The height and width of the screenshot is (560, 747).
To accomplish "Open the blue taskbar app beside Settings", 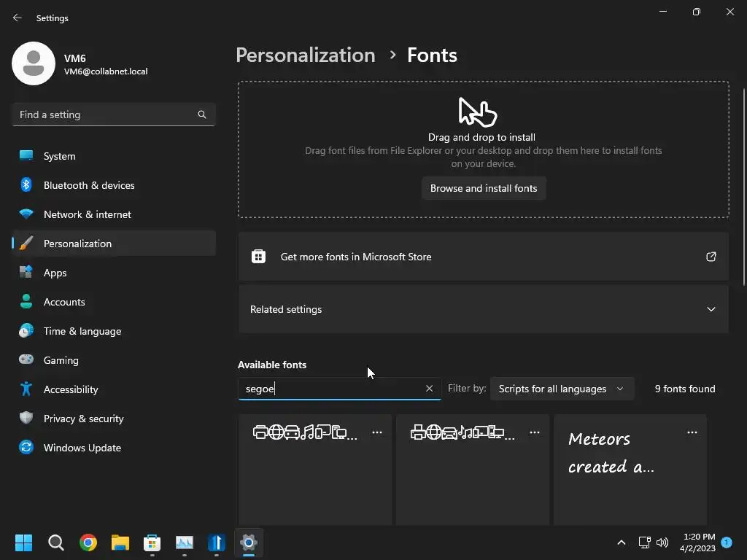I will click(x=216, y=542).
